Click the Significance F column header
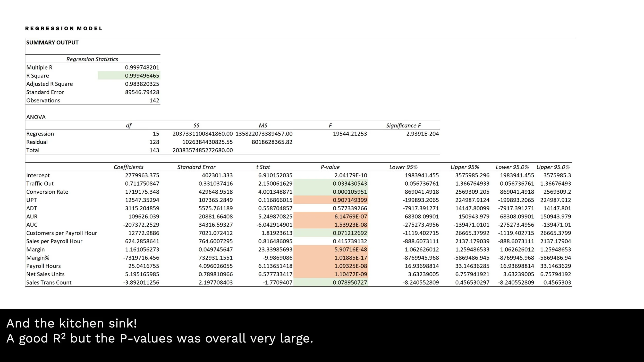Image resolution: width=644 pixels, height=362 pixels. pyautogui.click(x=403, y=125)
